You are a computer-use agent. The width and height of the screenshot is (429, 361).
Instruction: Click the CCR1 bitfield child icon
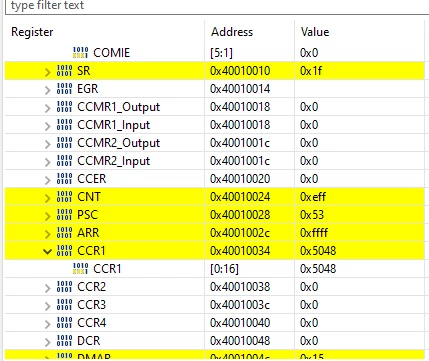tap(80, 269)
